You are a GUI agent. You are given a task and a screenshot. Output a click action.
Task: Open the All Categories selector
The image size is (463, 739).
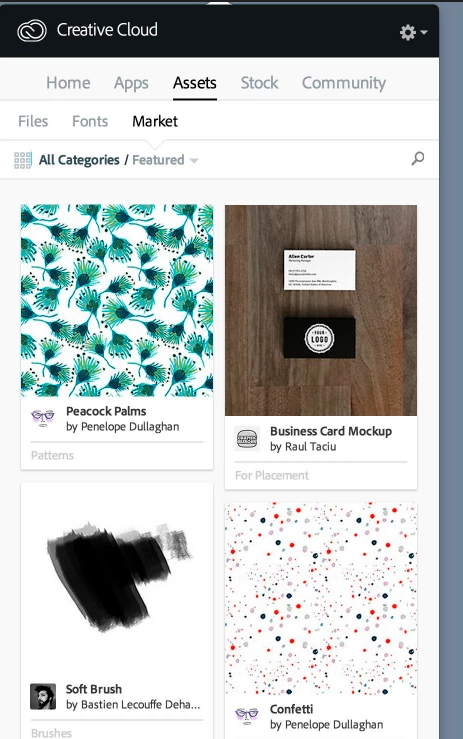coord(79,160)
